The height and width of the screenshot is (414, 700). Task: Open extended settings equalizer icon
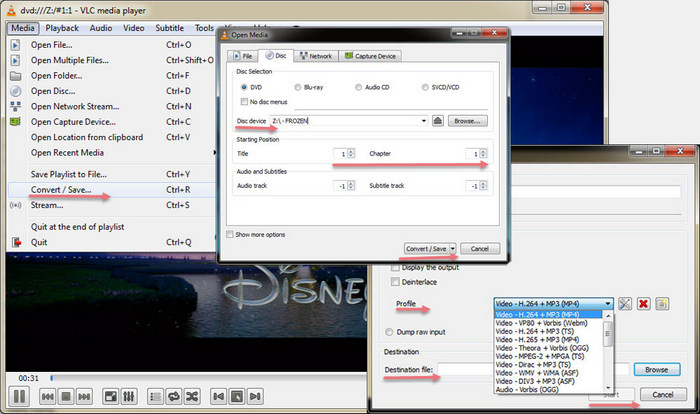129,396
